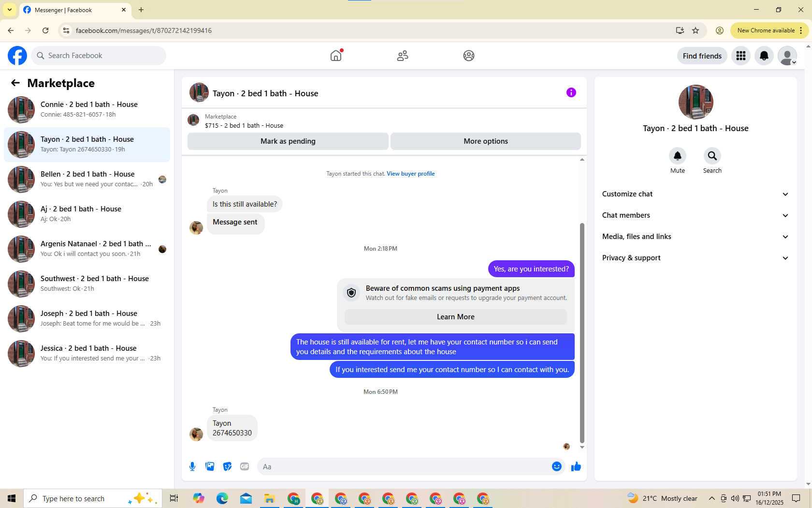Click Learn More about payment scams
Viewport: 812px width, 508px height.
click(x=456, y=317)
